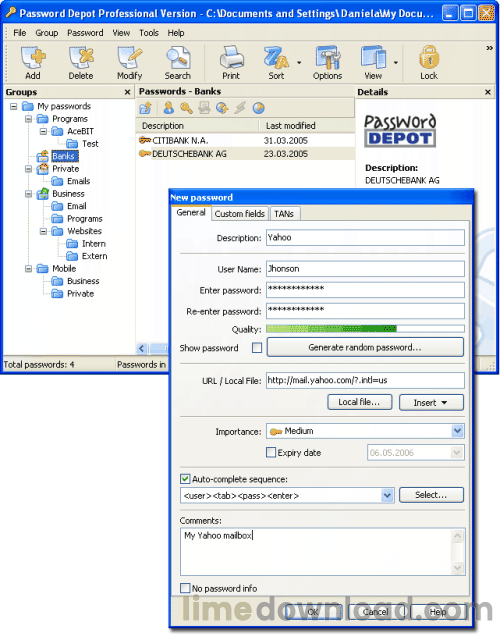This screenshot has height=640, width=500.
Task: Open the Tools menu
Action: [149, 33]
